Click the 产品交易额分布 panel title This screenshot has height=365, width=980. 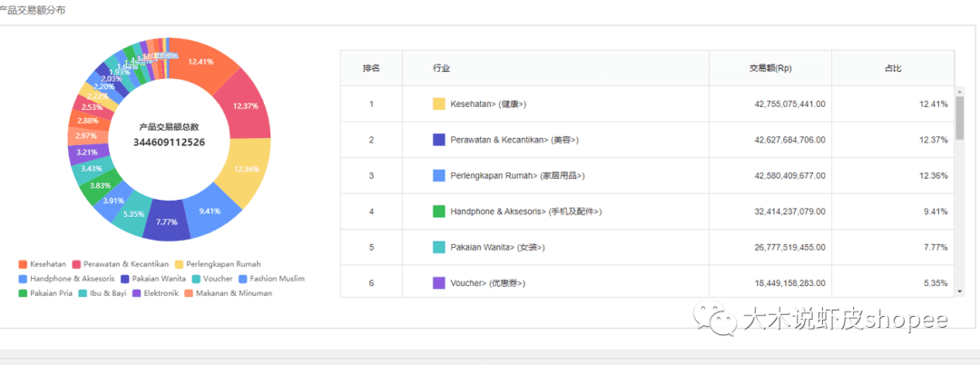[31, 11]
